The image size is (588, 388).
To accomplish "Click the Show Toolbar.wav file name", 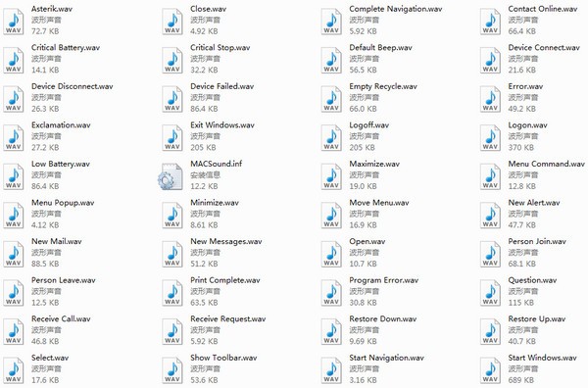I will pos(223,358).
